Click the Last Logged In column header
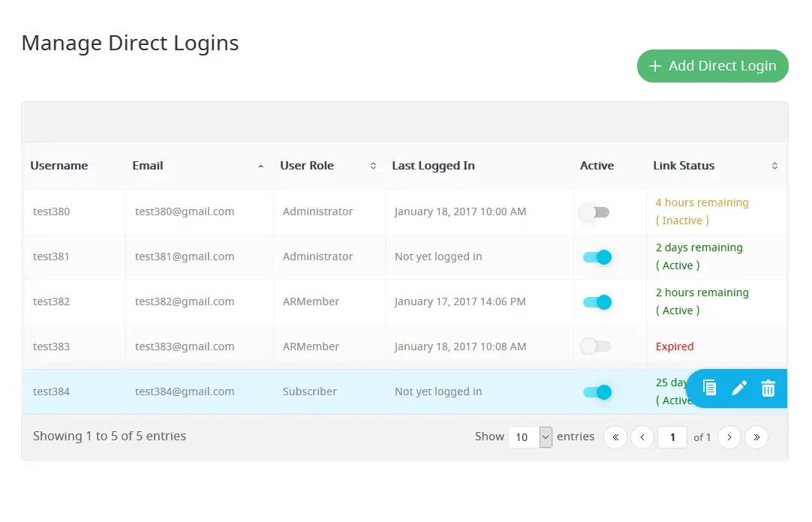 (433, 166)
